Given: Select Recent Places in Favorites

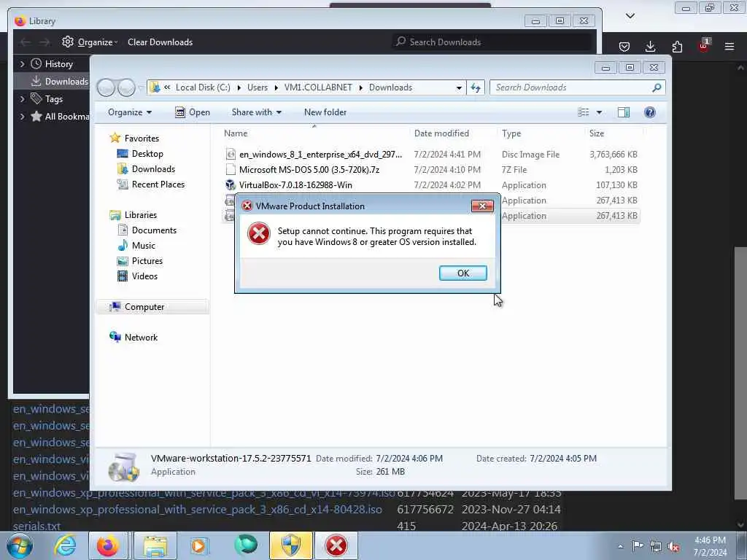Looking at the screenshot, I should 158,184.
